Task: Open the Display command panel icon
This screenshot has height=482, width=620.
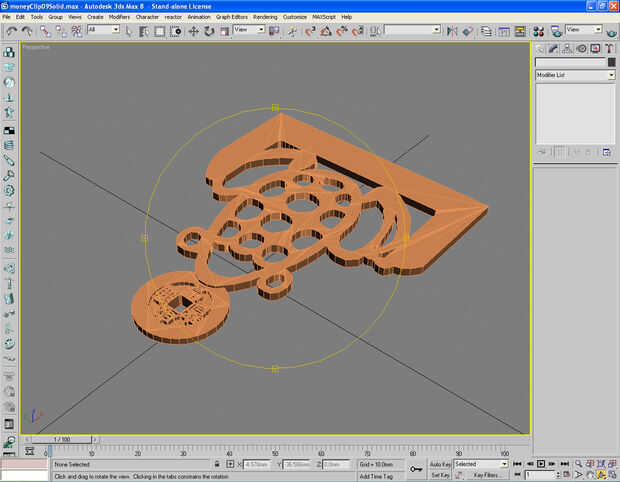Action: [596, 48]
